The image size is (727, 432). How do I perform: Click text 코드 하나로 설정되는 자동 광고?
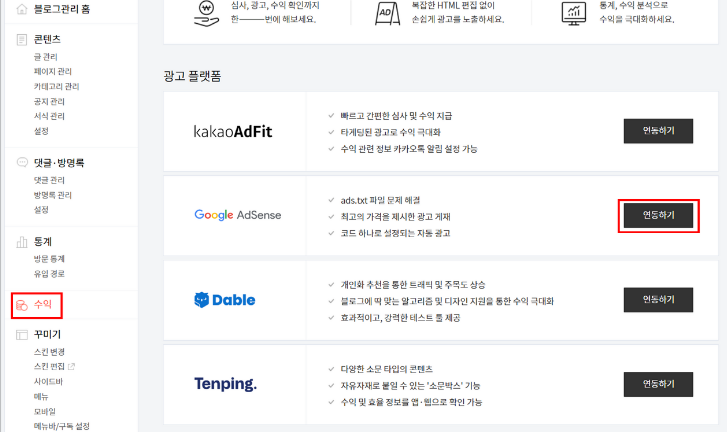tap(395, 233)
